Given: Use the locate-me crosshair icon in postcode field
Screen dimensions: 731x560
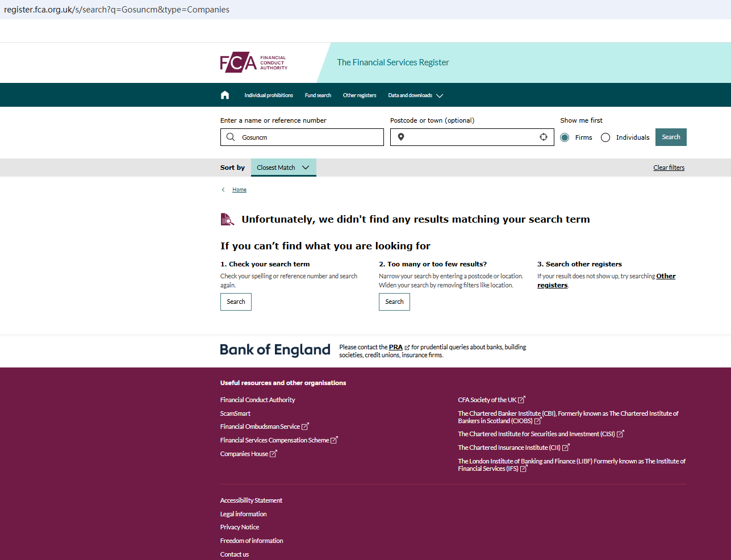Looking at the screenshot, I should tap(544, 137).
